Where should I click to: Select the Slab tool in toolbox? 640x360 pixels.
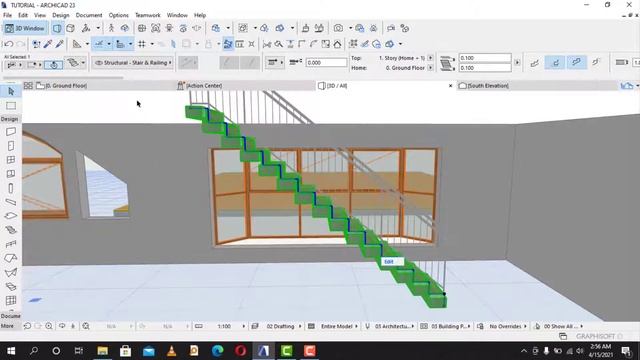[11, 216]
